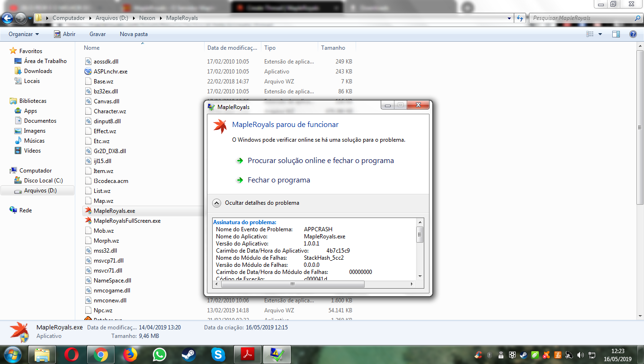The width and height of the screenshot is (644, 364).
Task: Open the recent pages dropdown arrow
Action: [x=30, y=18]
